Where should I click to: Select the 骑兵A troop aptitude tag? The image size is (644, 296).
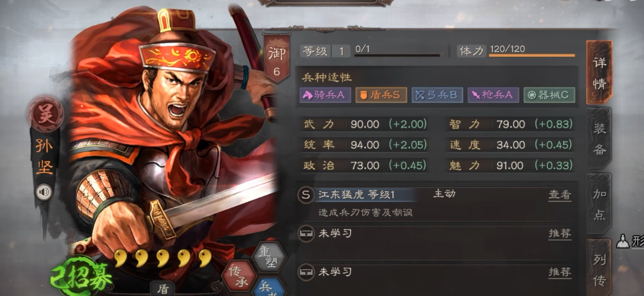tap(325, 95)
